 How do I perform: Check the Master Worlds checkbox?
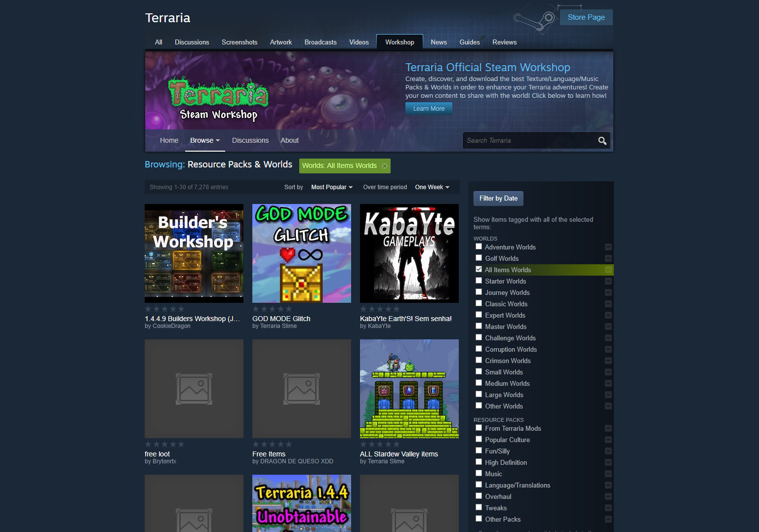tap(479, 326)
